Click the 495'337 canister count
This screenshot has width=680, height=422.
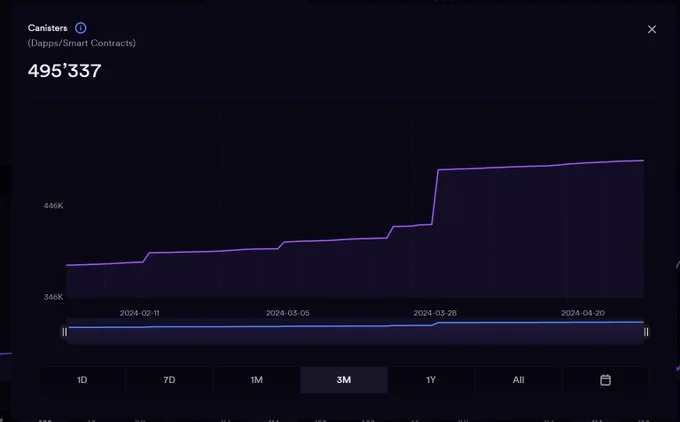pyautogui.click(x=65, y=71)
